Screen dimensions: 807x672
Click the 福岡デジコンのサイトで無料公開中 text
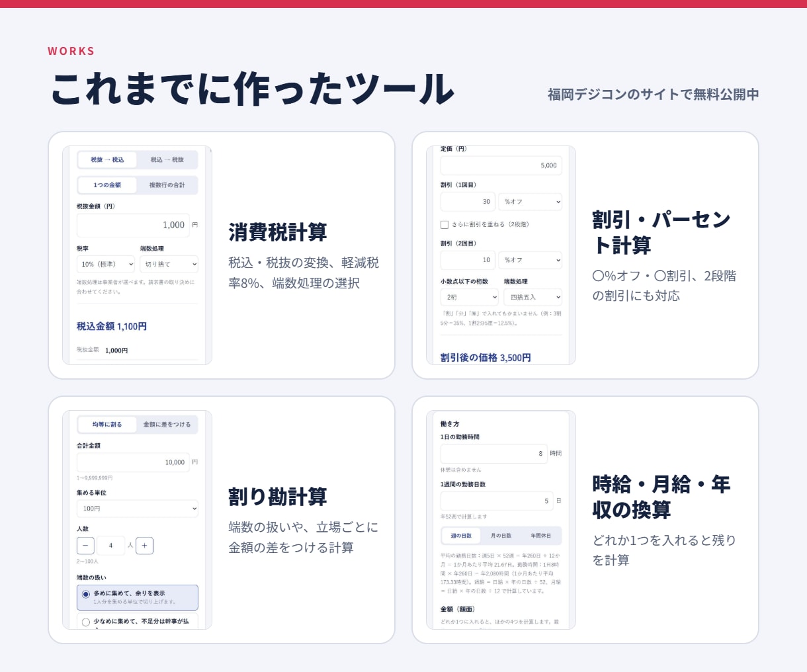[654, 95]
